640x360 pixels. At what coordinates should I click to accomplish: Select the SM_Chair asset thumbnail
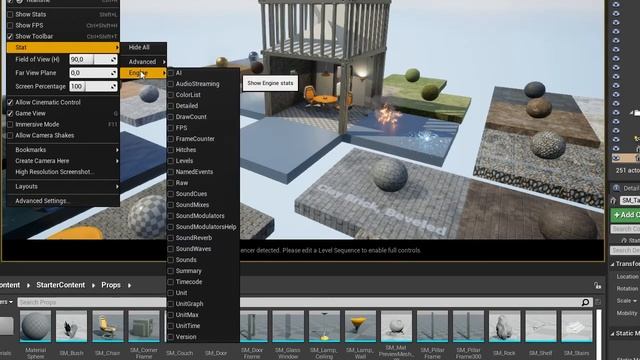(108, 326)
